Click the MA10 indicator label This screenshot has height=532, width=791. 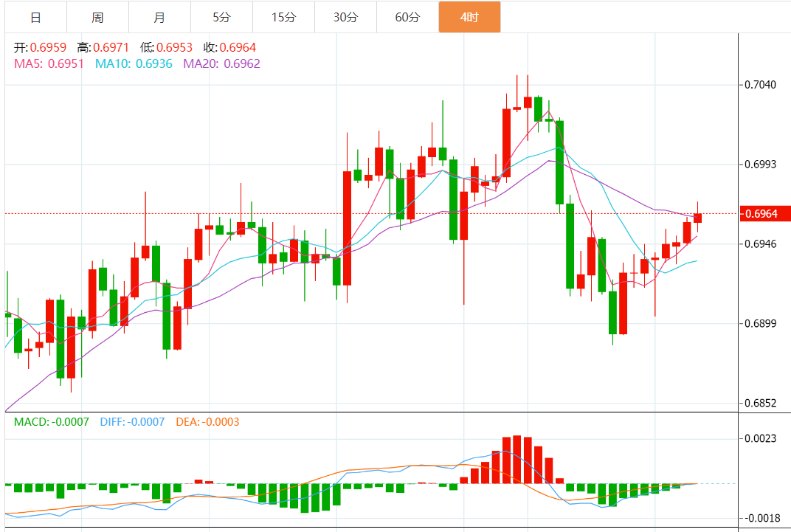click(134, 64)
